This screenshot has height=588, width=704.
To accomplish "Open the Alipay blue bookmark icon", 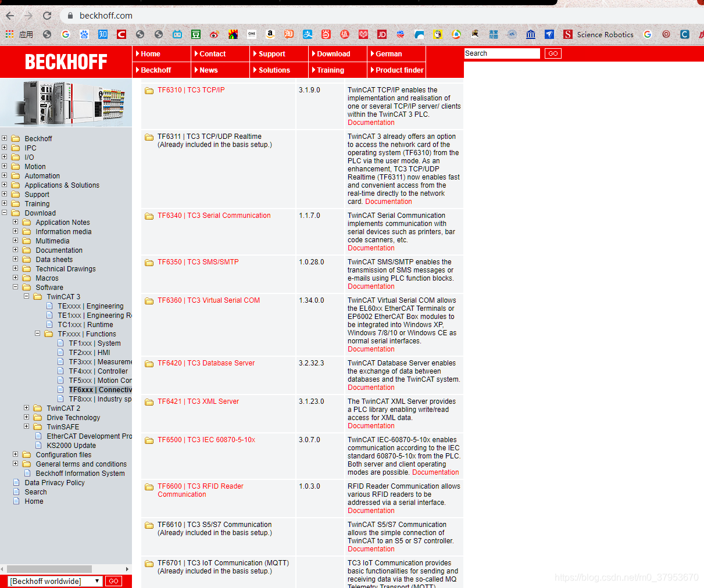I will 308,34.
